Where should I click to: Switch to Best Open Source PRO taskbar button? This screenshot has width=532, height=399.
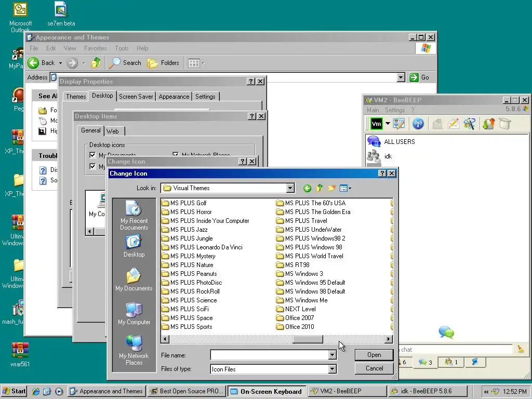point(187,391)
